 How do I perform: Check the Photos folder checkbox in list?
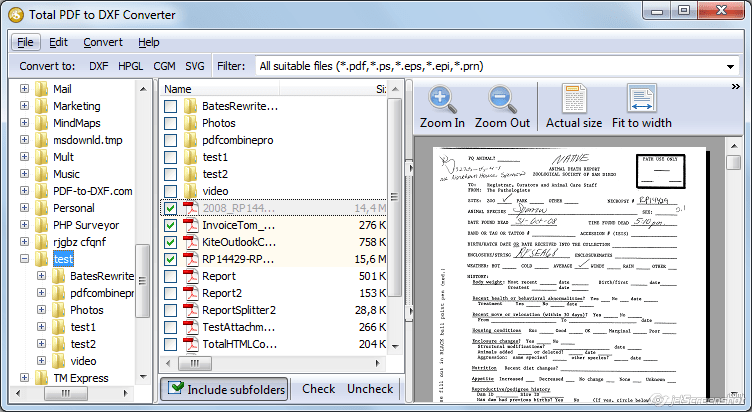pos(170,123)
